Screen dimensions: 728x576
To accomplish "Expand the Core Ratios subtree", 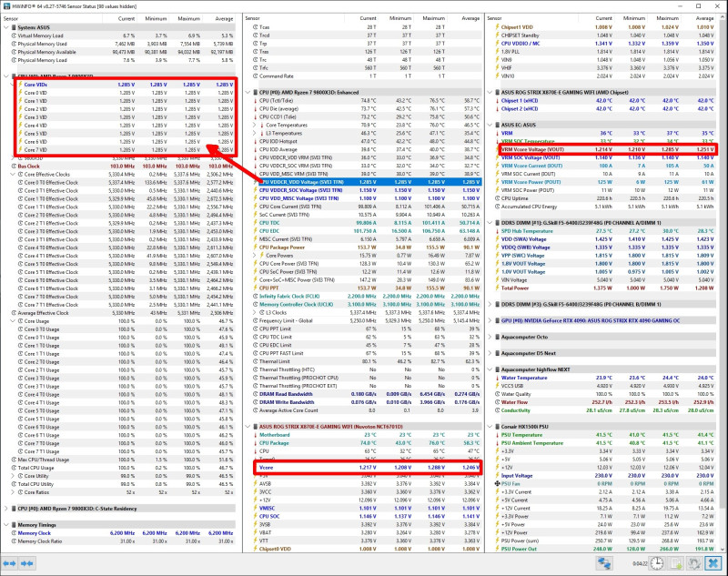I will tap(13, 492).
